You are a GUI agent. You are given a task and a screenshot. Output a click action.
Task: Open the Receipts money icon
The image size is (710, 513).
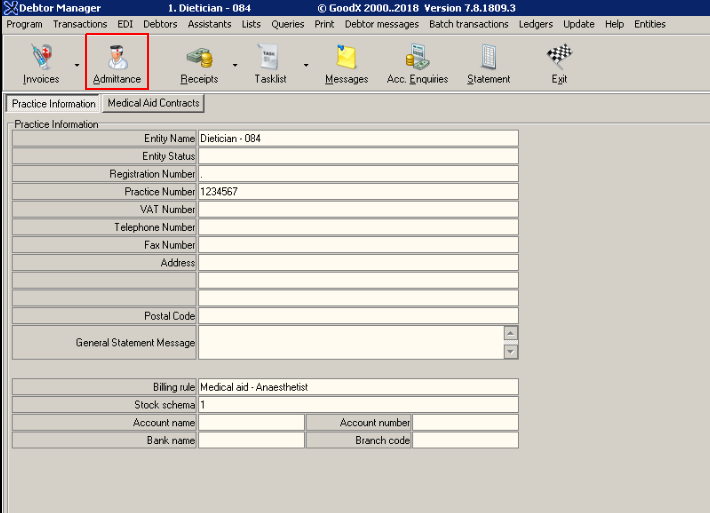199,62
